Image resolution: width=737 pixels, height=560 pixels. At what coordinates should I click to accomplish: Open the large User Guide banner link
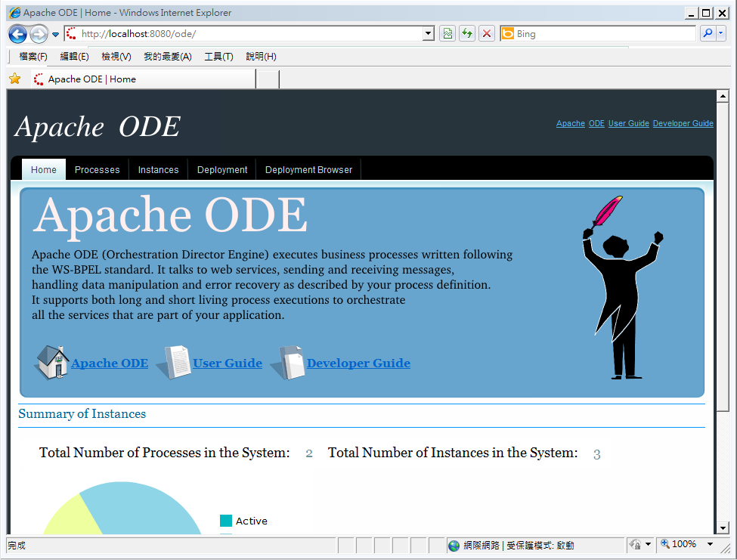point(228,364)
